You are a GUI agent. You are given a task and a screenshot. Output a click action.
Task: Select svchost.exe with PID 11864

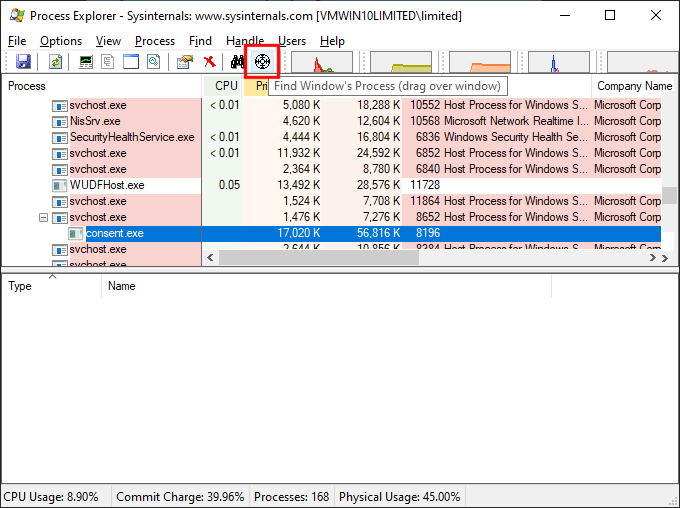98,201
